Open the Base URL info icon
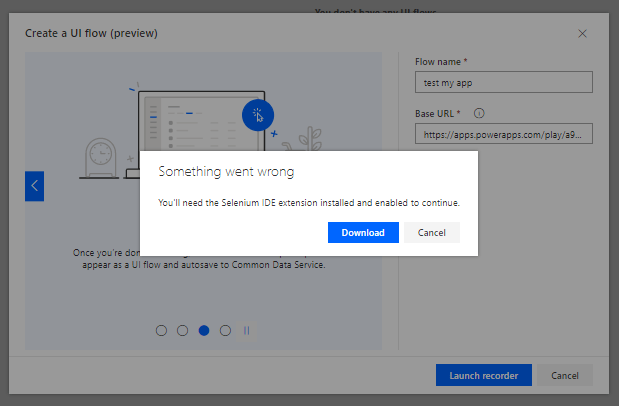 479,113
